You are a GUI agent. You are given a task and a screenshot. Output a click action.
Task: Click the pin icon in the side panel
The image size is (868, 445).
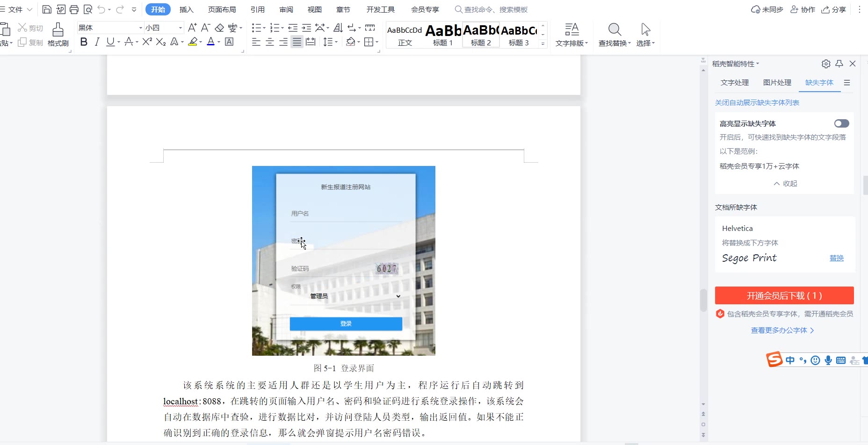click(839, 64)
